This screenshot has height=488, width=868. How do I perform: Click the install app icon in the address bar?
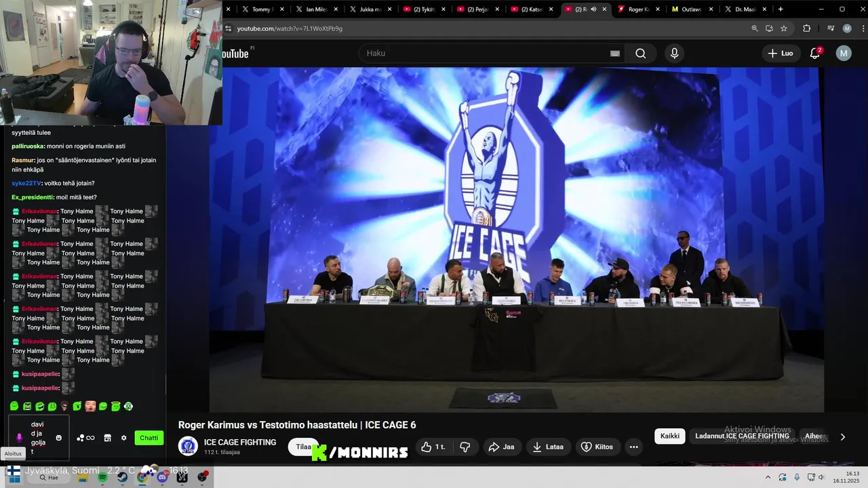pyautogui.click(x=769, y=28)
